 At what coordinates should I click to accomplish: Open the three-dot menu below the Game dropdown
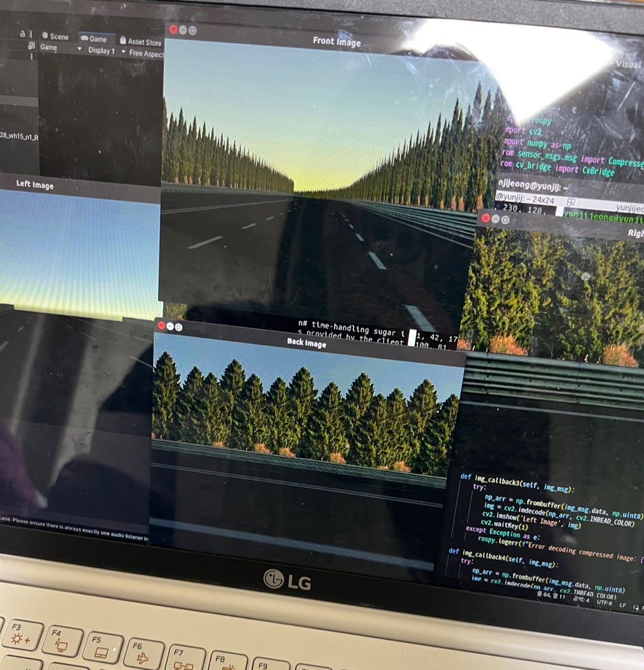point(31,56)
